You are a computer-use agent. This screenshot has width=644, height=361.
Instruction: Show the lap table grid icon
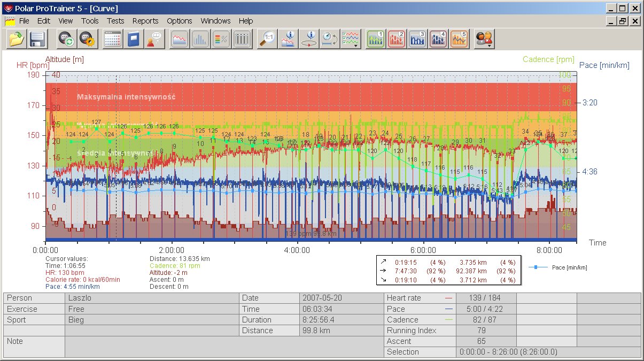[242, 39]
